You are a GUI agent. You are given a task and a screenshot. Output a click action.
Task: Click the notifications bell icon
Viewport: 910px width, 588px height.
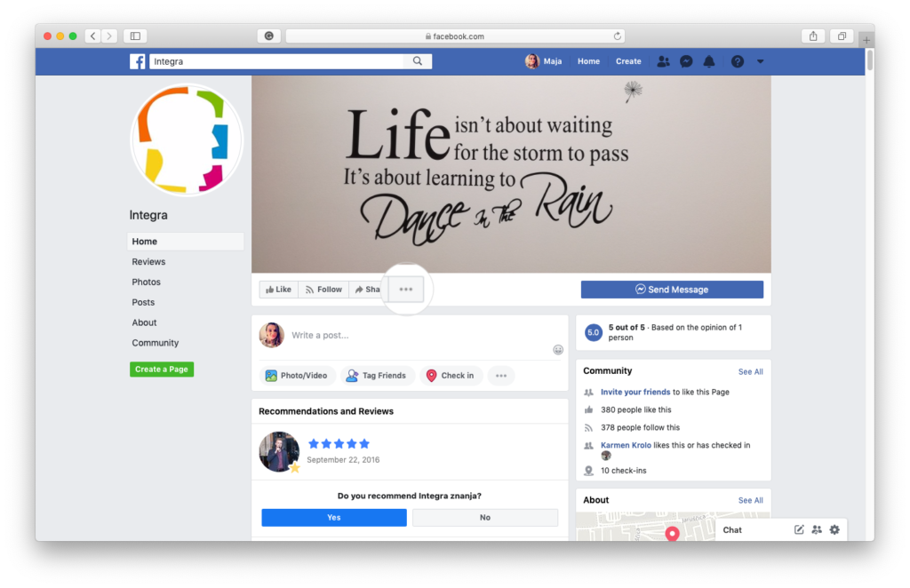tap(709, 61)
